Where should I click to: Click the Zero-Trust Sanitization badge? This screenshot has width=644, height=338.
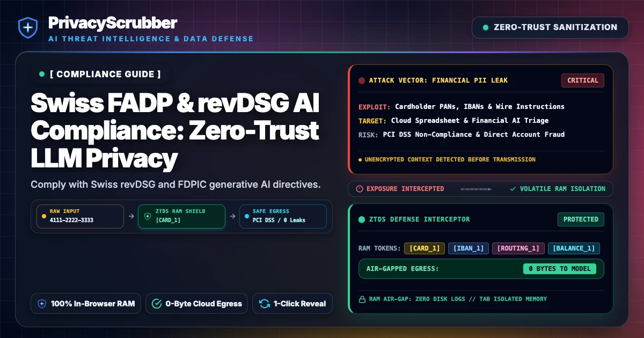click(550, 27)
